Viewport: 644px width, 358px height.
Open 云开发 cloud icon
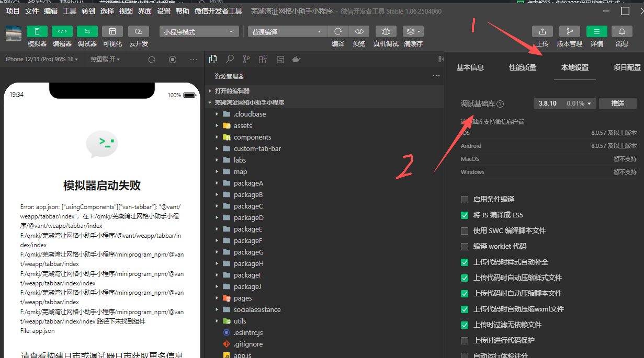[x=139, y=32]
